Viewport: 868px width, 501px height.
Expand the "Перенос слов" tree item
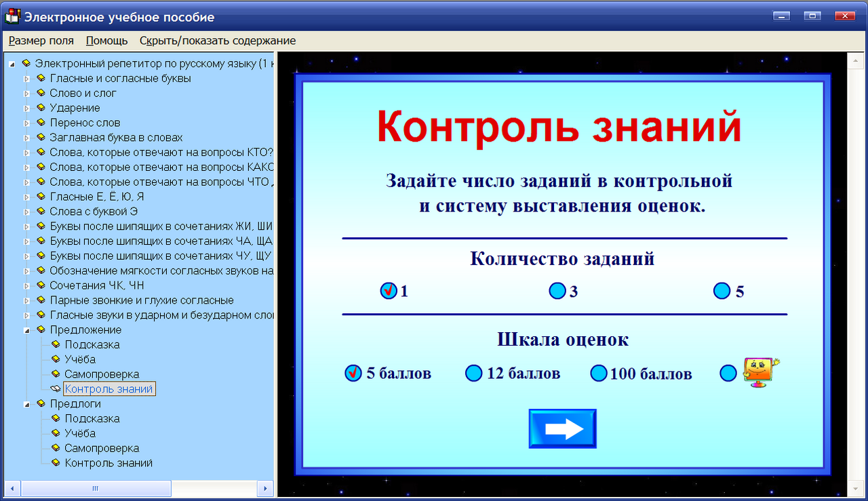26,123
